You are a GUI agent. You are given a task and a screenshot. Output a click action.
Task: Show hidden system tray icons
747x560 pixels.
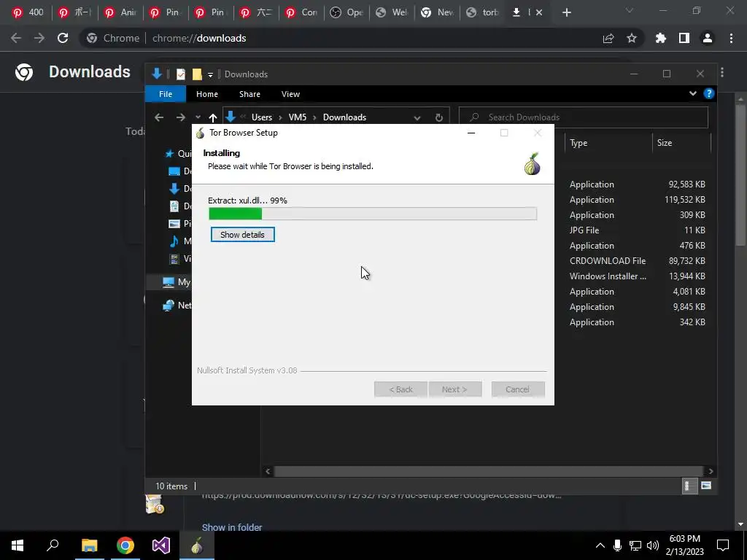[x=600, y=545]
